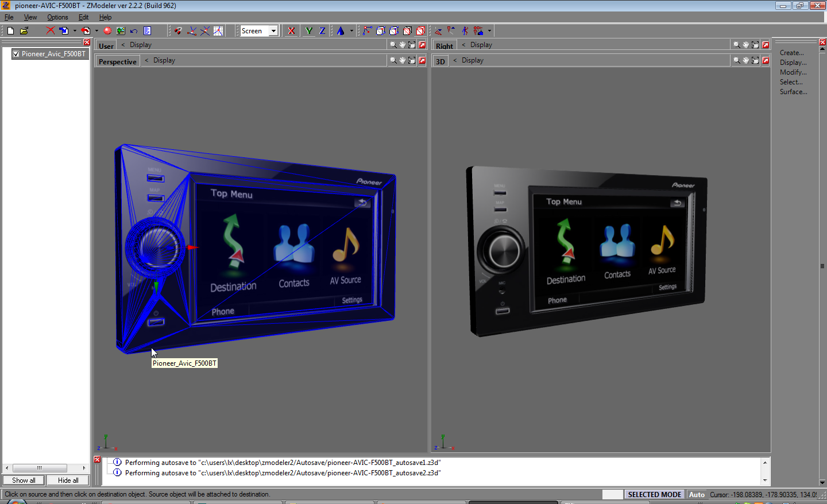This screenshot has height=504, width=827.
Task: Maximize the 3D viewport with red arrow icon
Action: 766,60
